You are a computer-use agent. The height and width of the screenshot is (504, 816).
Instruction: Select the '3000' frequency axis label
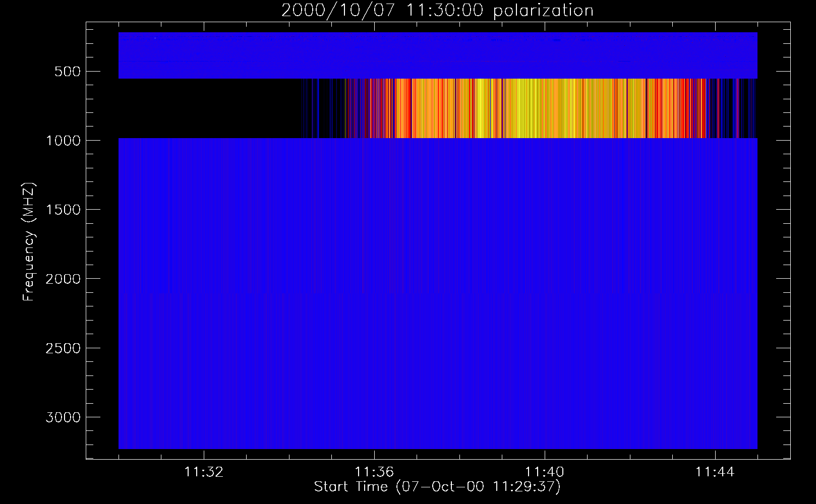coord(63,417)
